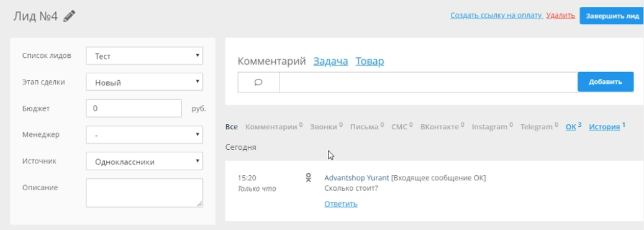Open the История filter tab
The width and height of the screenshot is (644, 230).
(607, 127)
